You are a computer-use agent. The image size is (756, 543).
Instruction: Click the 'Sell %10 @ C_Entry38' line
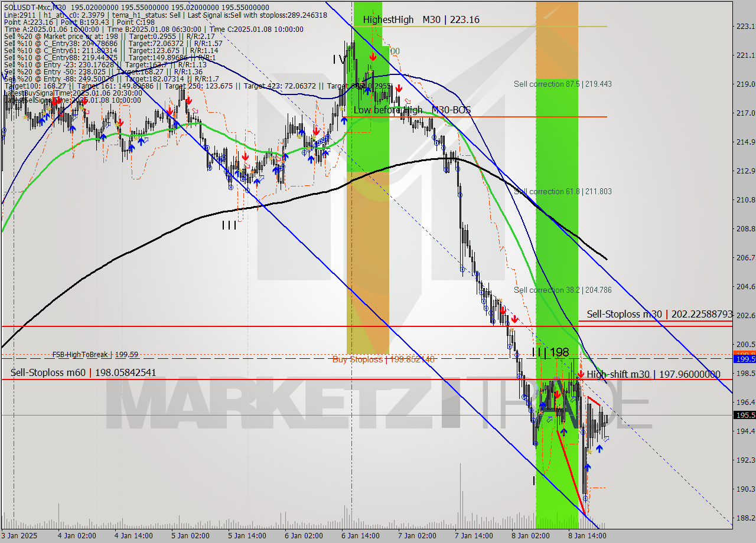(x=112, y=44)
